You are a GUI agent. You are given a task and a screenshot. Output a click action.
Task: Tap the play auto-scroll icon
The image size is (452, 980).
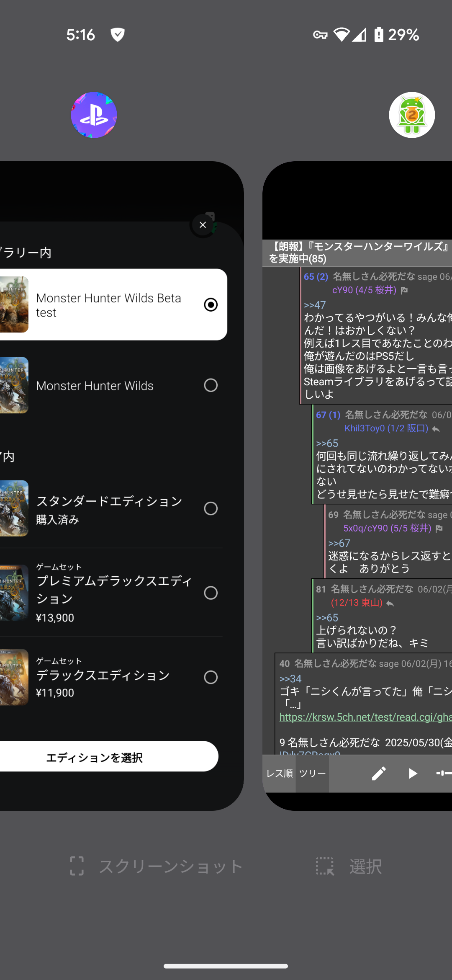413,774
